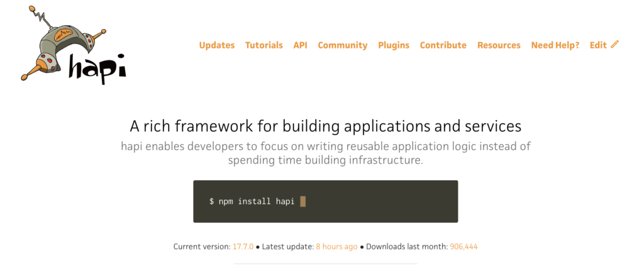
Task: Open the 906,444 downloads link
Action: click(464, 247)
